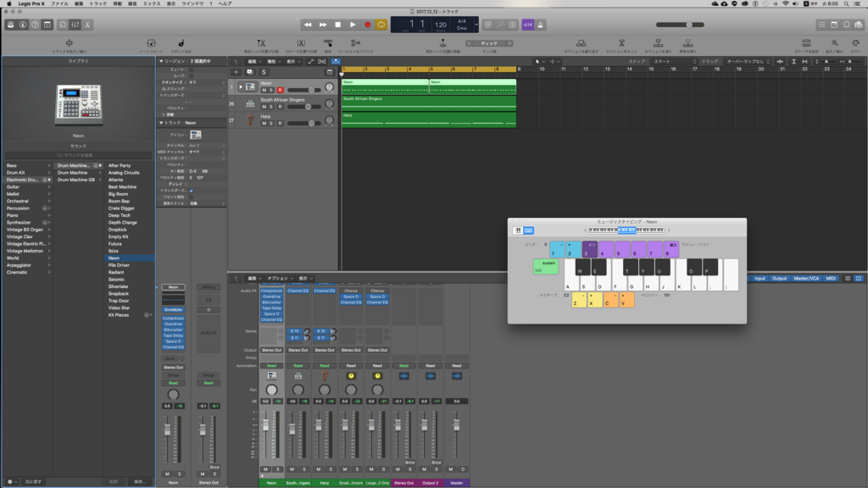Viewport: 868px width, 488px height.
Task: Click velocity up V key in Musical Typing
Action: [626, 300]
